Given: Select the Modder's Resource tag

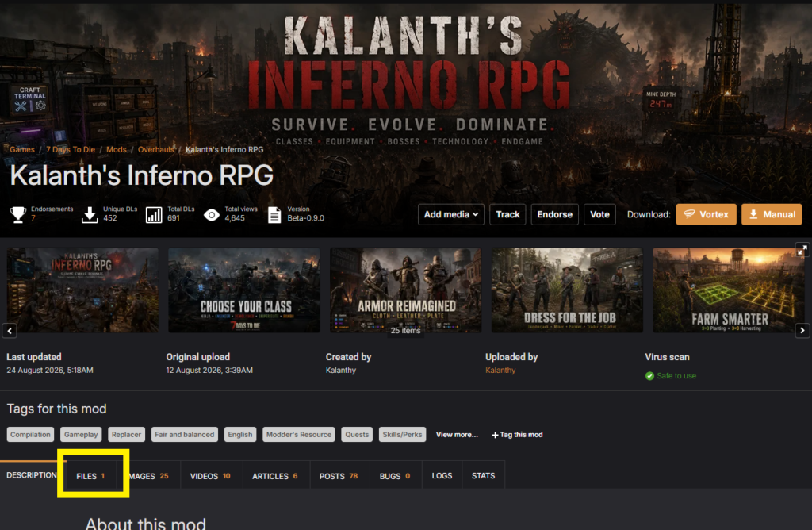Looking at the screenshot, I should point(299,435).
